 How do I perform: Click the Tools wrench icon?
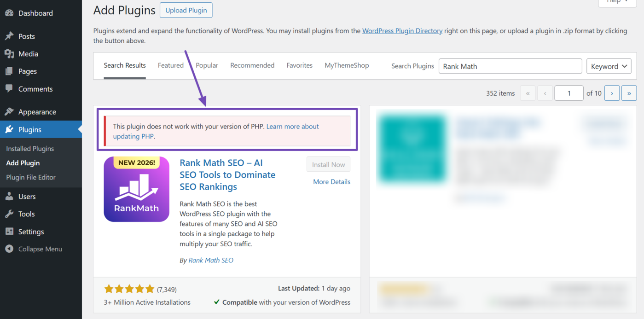(9, 214)
